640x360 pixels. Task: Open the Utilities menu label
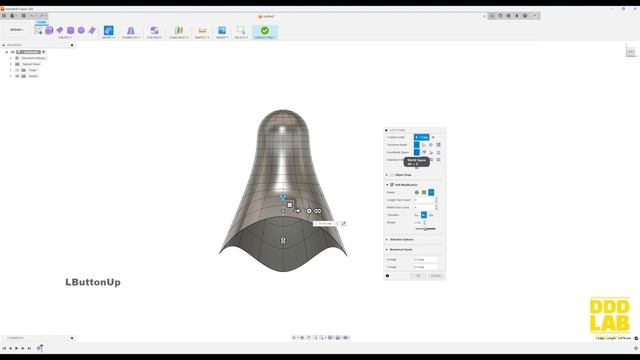(x=154, y=38)
